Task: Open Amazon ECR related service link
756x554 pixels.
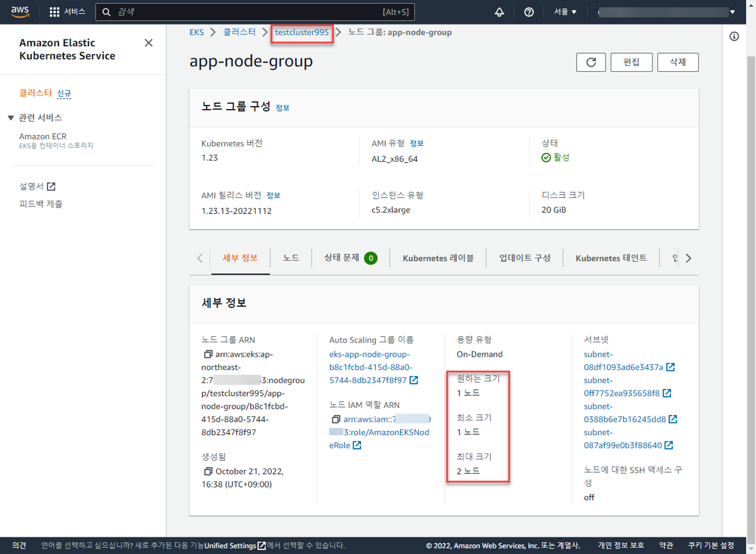Action: (x=43, y=136)
